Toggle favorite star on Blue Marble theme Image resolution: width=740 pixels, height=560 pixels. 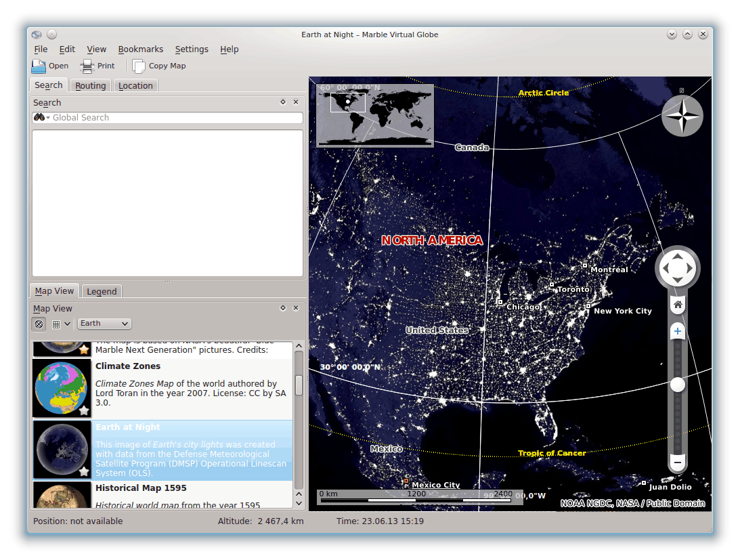pyautogui.click(x=84, y=349)
